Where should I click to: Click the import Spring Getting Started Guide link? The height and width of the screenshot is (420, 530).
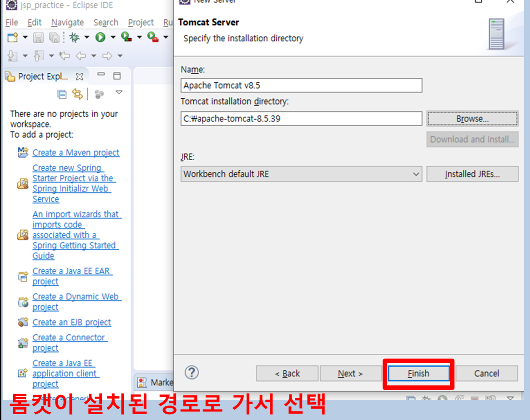[x=76, y=235]
